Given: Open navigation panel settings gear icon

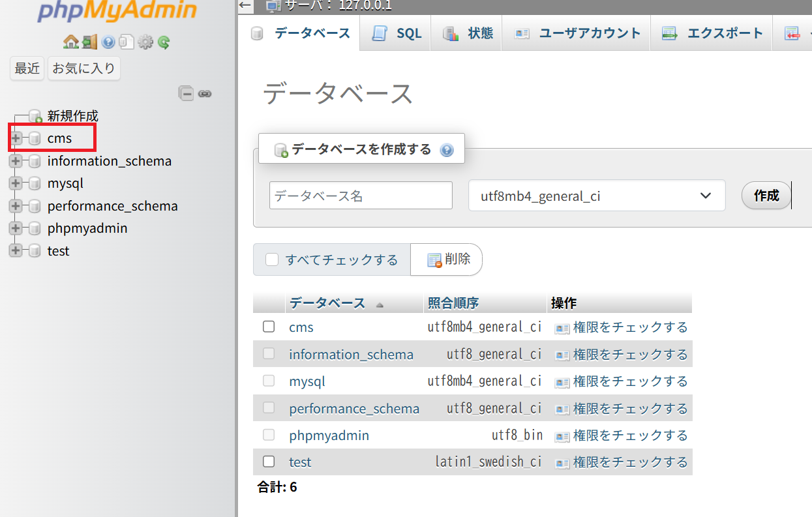Looking at the screenshot, I should coord(145,42).
